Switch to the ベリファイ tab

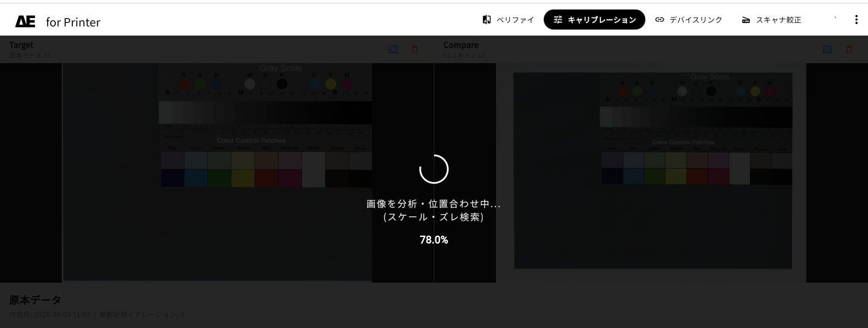click(508, 19)
